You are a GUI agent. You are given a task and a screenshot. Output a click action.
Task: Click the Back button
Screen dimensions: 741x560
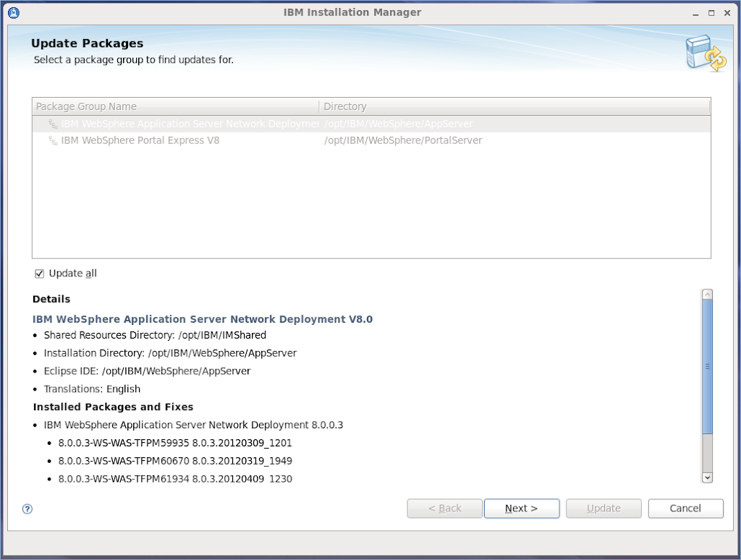(x=444, y=509)
